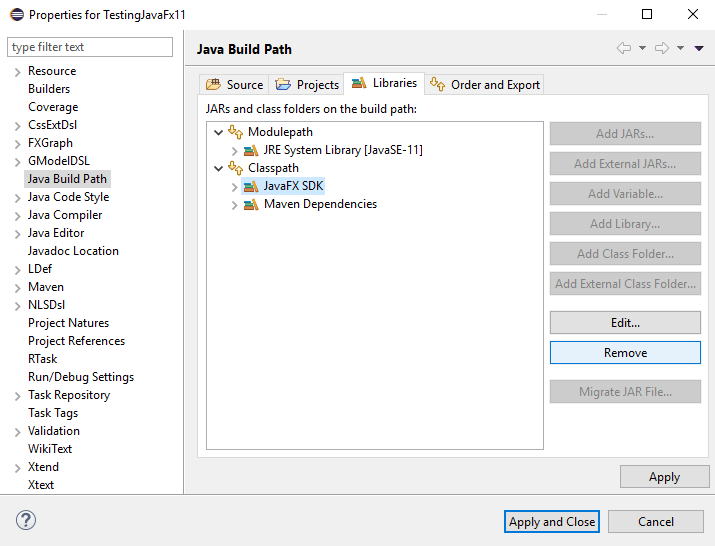The image size is (715, 546).
Task: Select Validation in sidebar
Action: [53, 431]
